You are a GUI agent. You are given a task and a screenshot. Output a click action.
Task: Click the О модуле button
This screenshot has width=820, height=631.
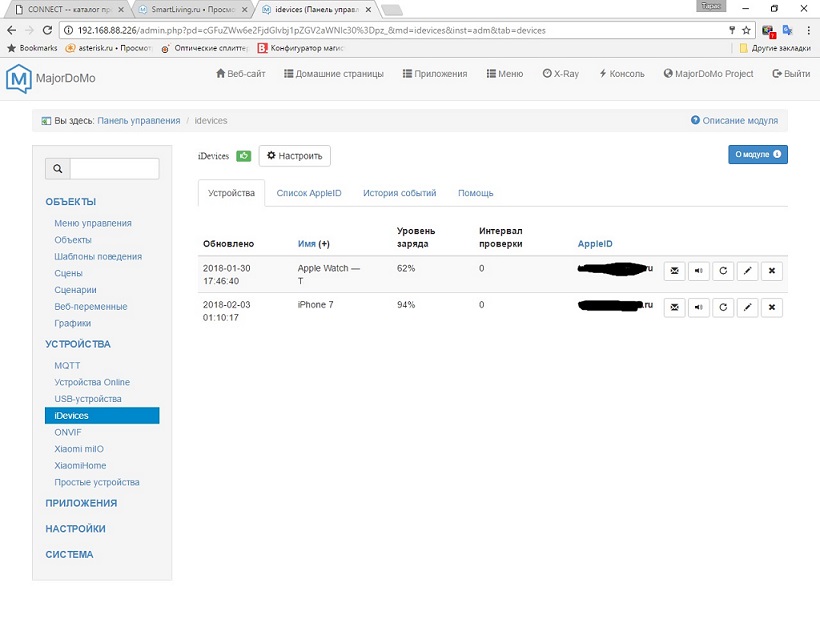[758, 154]
